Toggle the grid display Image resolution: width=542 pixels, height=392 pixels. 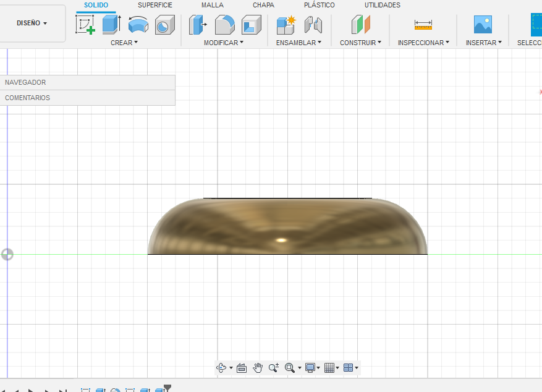pyautogui.click(x=330, y=367)
